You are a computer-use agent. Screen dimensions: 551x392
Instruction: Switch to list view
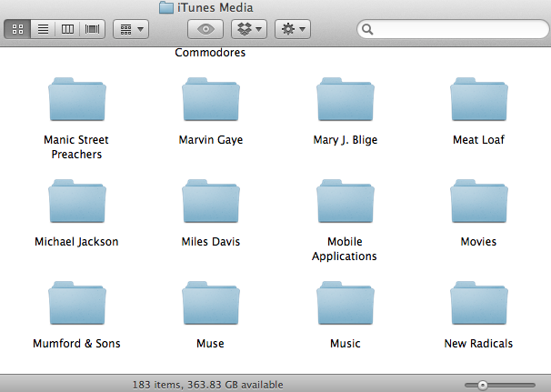[x=43, y=29]
